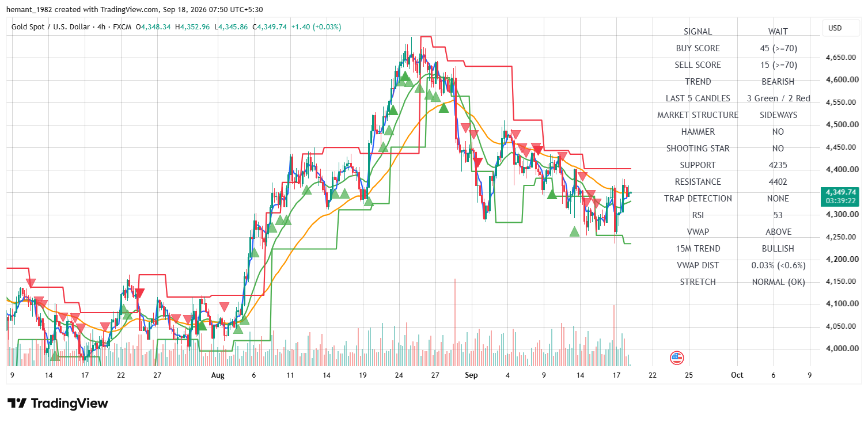Click the BEARISH trend value
Screen dimensions: 868x422
click(x=778, y=82)
